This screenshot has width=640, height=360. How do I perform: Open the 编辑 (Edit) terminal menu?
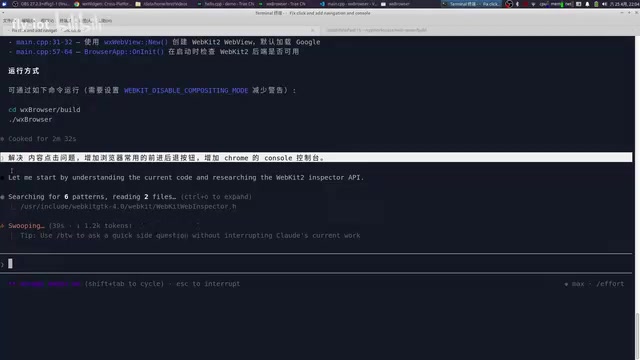click(28, 20)
